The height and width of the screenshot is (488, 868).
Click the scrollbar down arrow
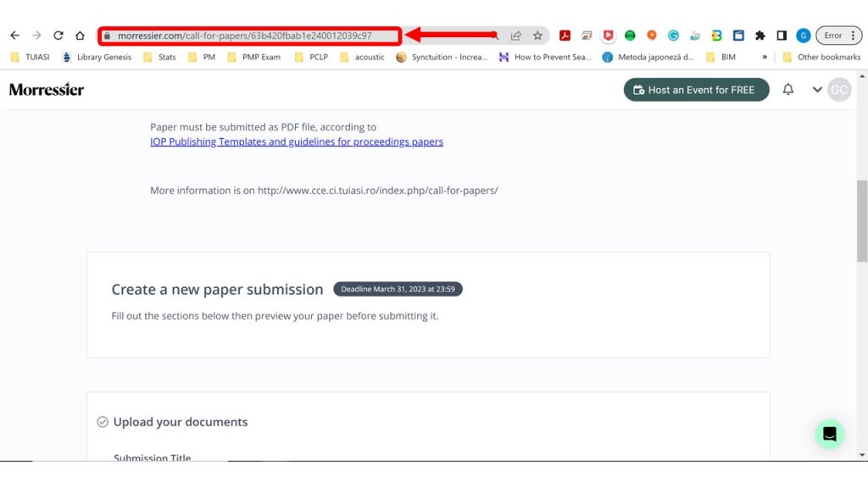(862, 455)
